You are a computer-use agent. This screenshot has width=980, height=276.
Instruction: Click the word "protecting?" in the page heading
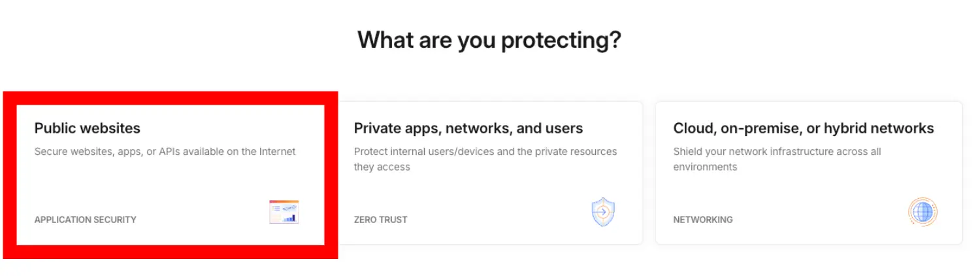click(x=561, y=41)
